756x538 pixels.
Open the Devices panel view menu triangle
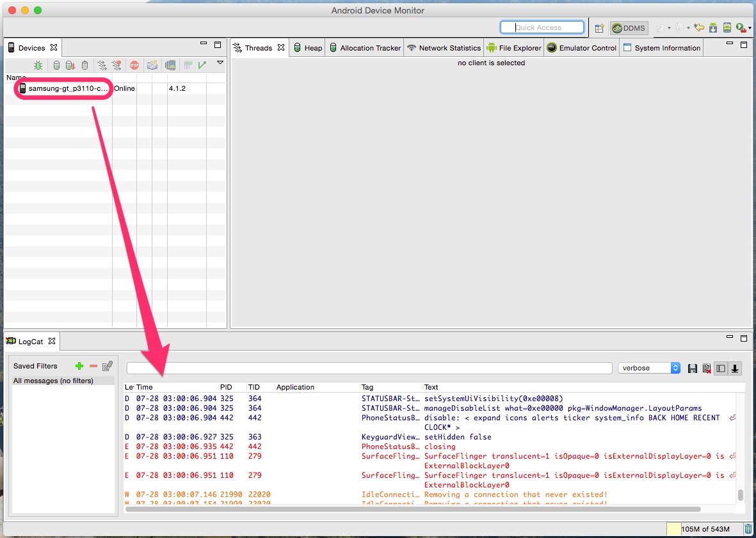coord(220,63)
